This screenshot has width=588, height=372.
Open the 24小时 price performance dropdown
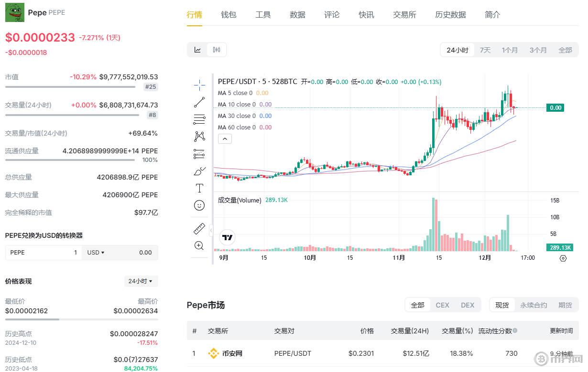(141, 281)
